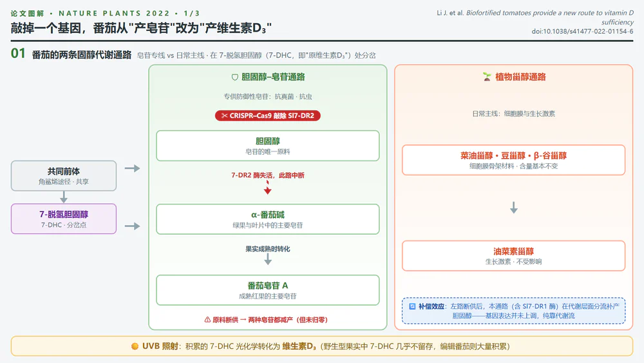This screenshot has height=363, width=644.
Task: Click the 果实成熟时转化 label
Action: coord(268,249)
